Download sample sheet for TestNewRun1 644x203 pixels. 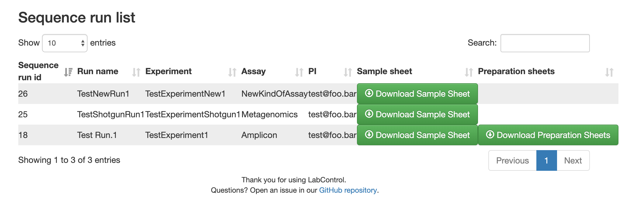click(417, 94)
